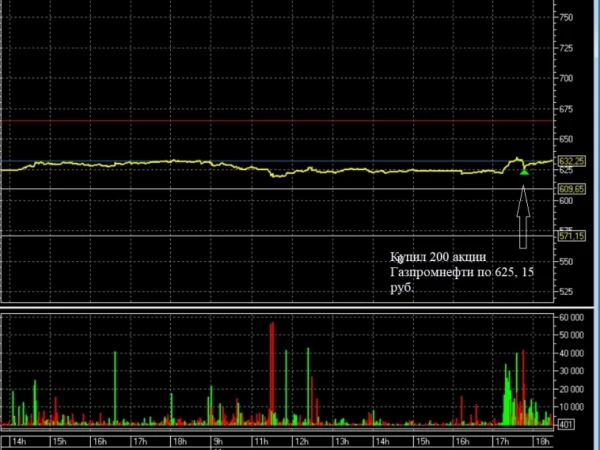Click the 750 price axis label
The height and width of the screenshot is (450, 600).
(566, 17)
